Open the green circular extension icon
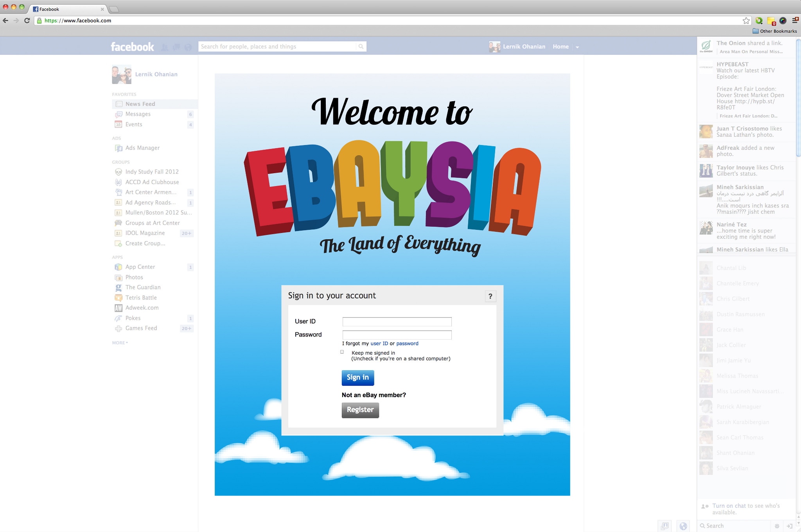Viewport: 801px width, 532px height. [x=759, y=21]
